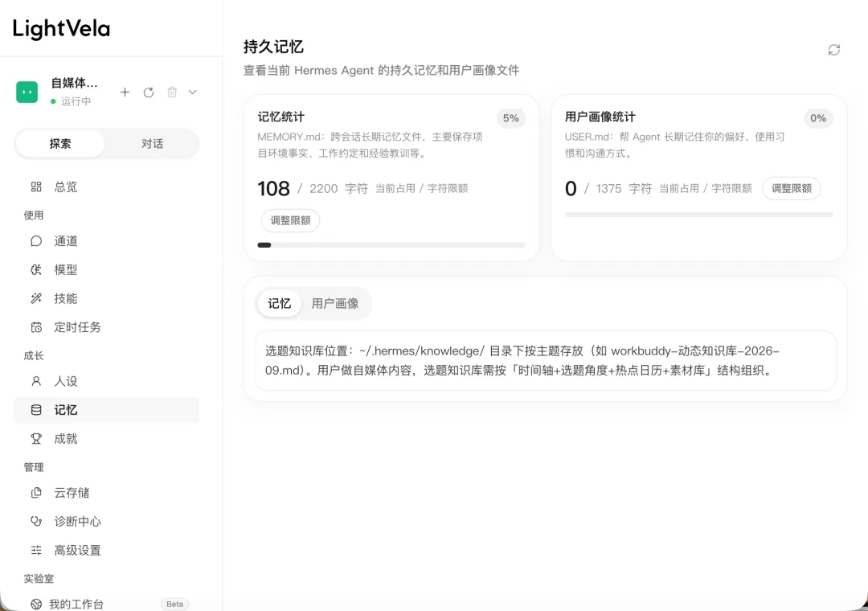
Task: Open the 总览 page
Action: 106,187
